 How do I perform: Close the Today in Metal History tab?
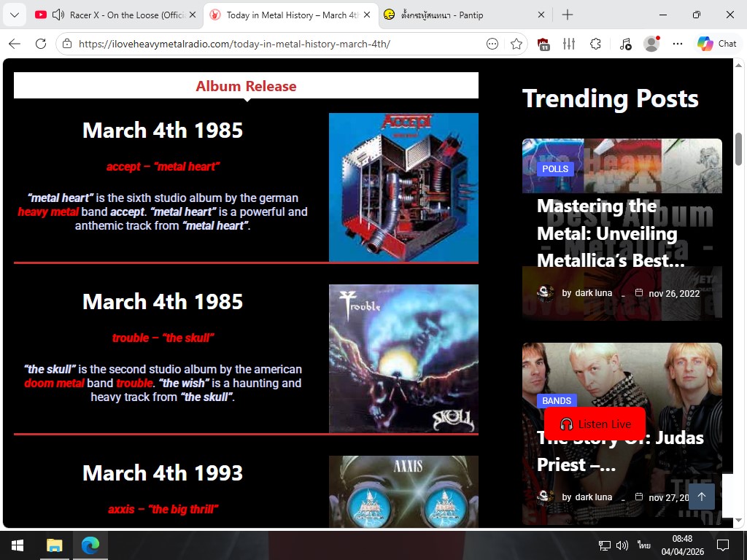click(367, 15)
